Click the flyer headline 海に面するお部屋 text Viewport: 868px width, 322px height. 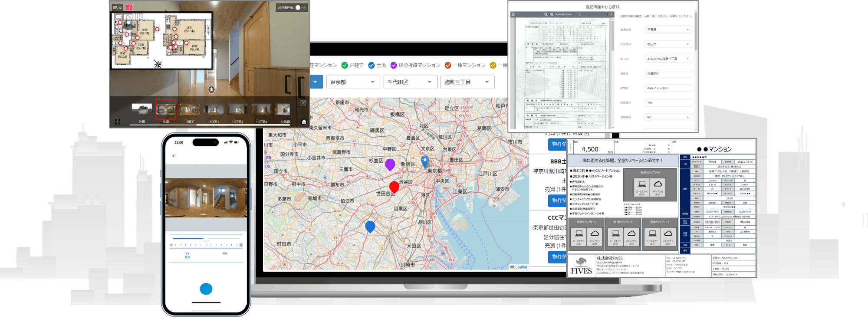(x=623, y=161)
